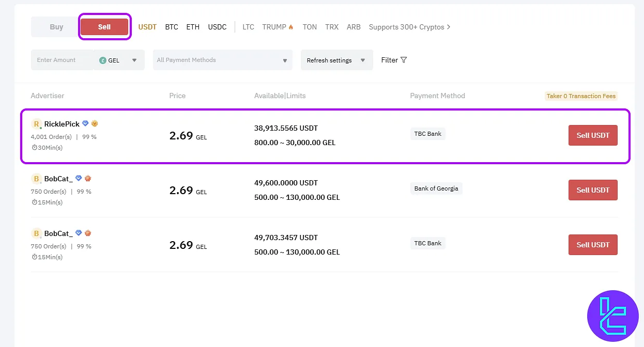Click RicklePick avatar icon
Image resolution: width=644 pixels, height=347 pixels.
click(36, 124)
